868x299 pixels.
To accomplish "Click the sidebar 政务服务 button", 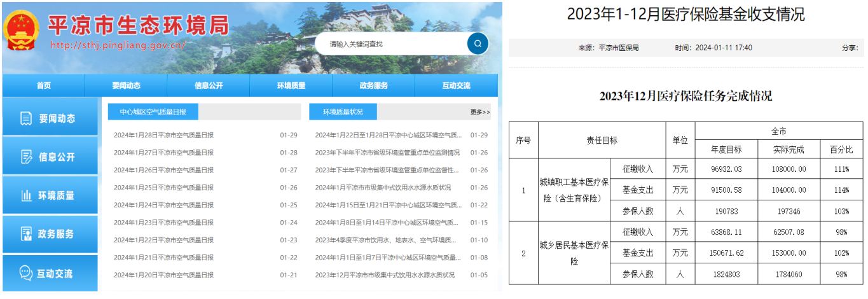I will (x=50, y=234).
